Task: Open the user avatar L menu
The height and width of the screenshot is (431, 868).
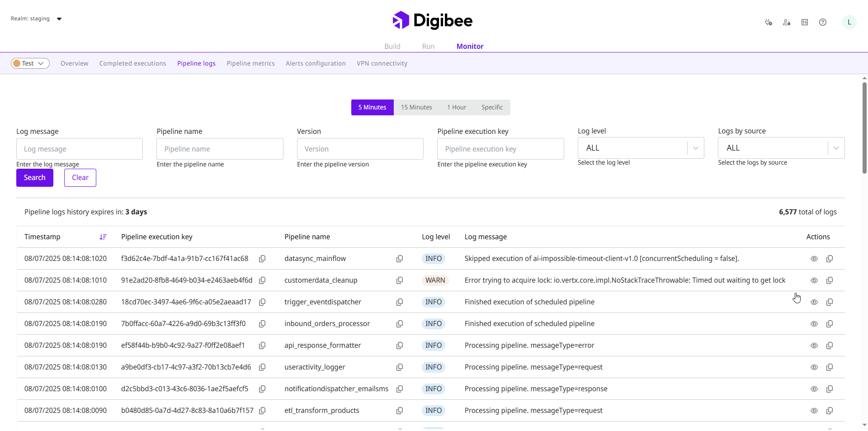Action: click(849, 22)
